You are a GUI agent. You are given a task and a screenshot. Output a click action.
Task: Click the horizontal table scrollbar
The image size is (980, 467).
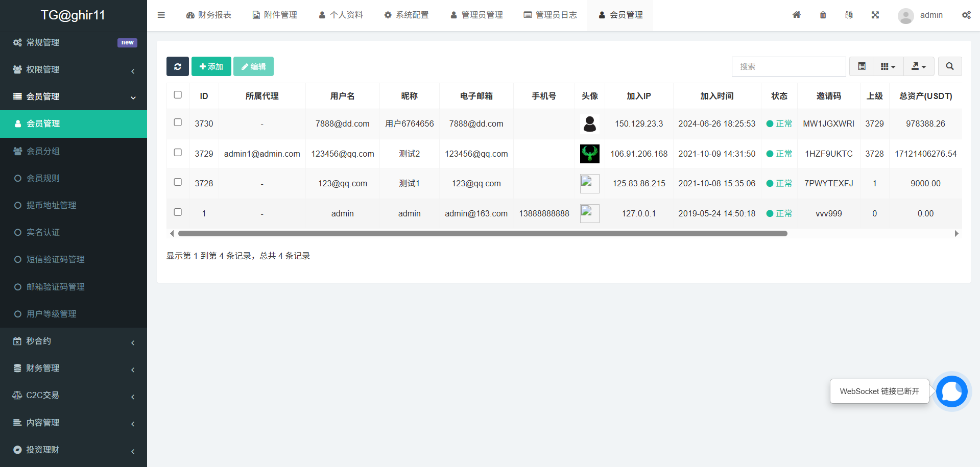(482, 234)
